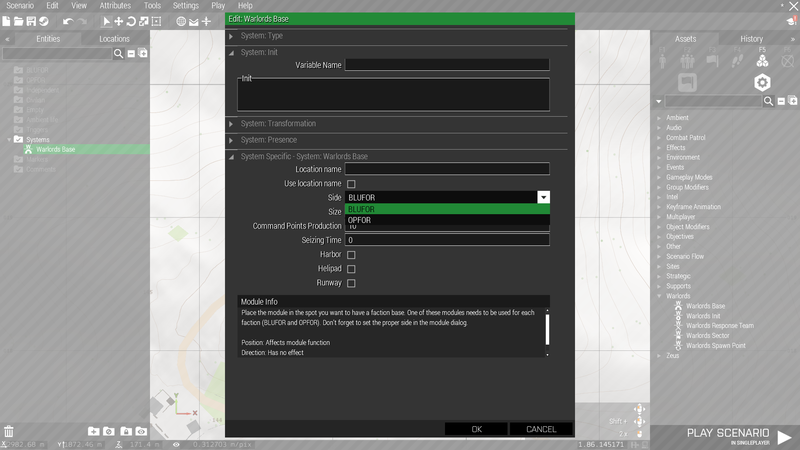800x450 pixels.
Task: Open the map globe icon in toolbar
Action: (x=181, y=21)
